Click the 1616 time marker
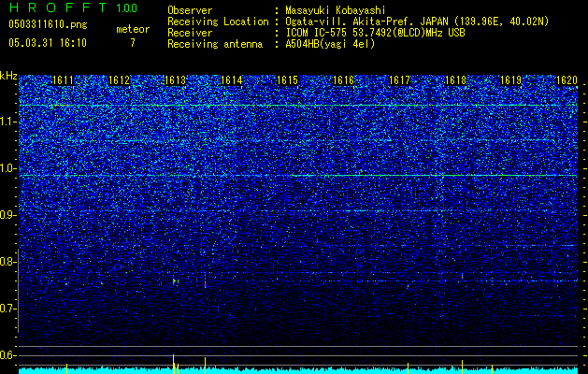Screen dimensions: 588x374 [343, 80]
